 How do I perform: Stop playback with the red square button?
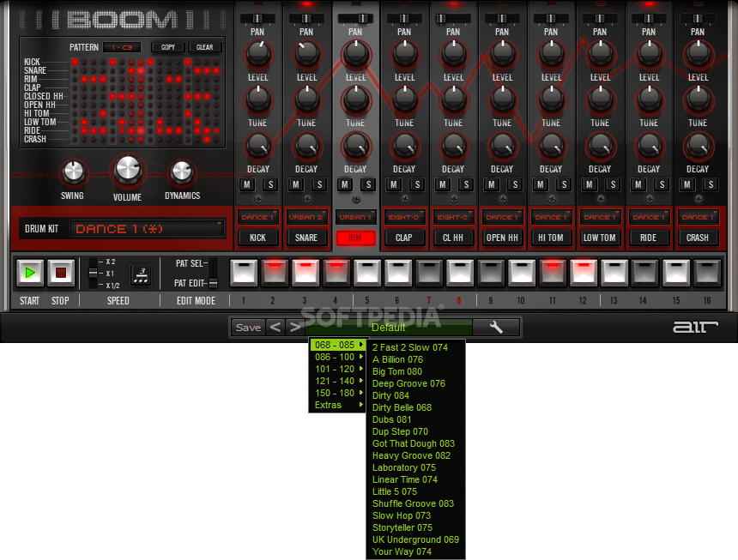pyautogui.click(x=61, y=272)
